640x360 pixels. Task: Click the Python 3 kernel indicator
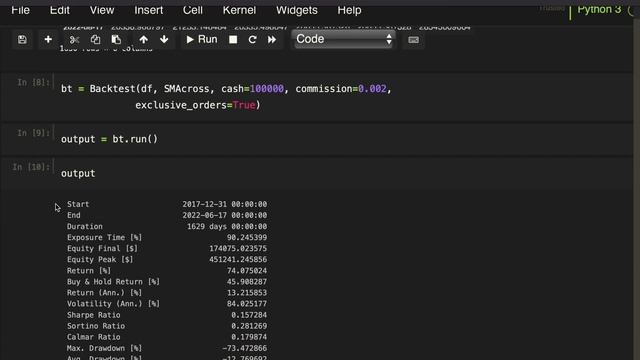tap(599, 9)
